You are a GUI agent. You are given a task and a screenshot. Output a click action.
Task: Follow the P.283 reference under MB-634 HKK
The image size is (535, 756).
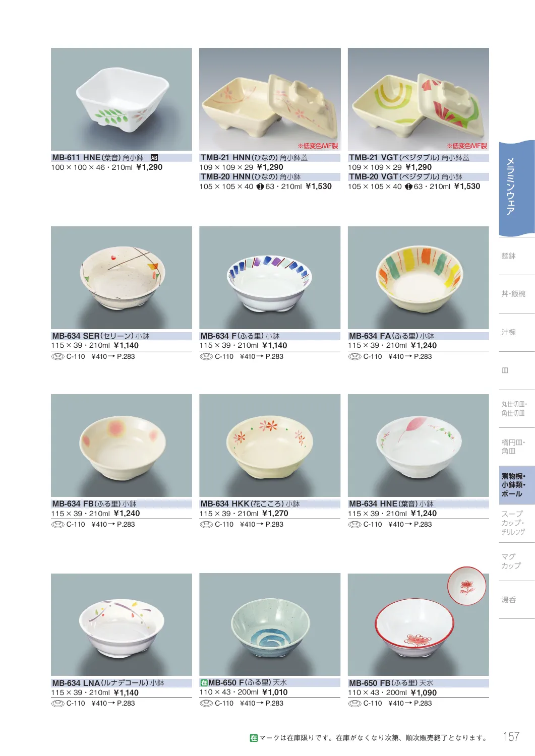click(274, 524)
